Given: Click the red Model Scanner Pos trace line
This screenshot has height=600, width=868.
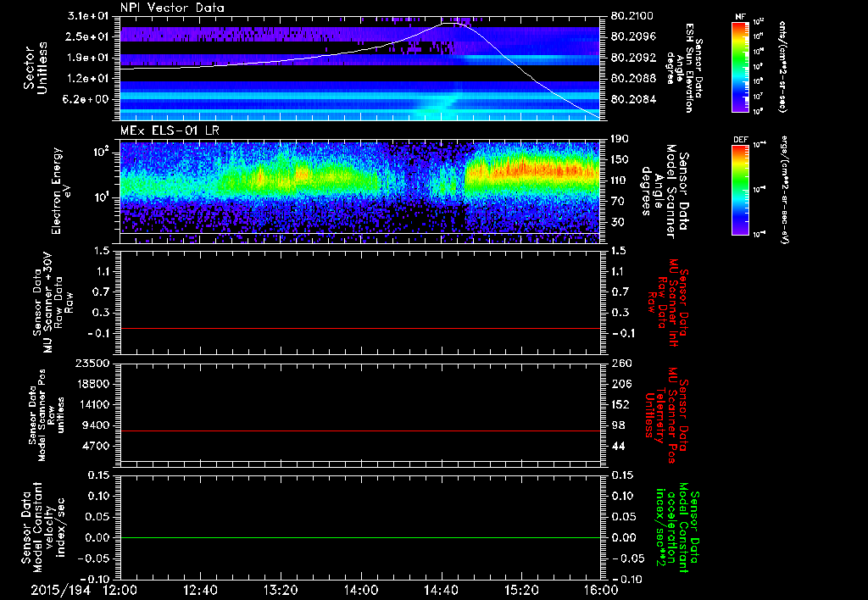Looking at the screenshot, I should tap(360, 431).
